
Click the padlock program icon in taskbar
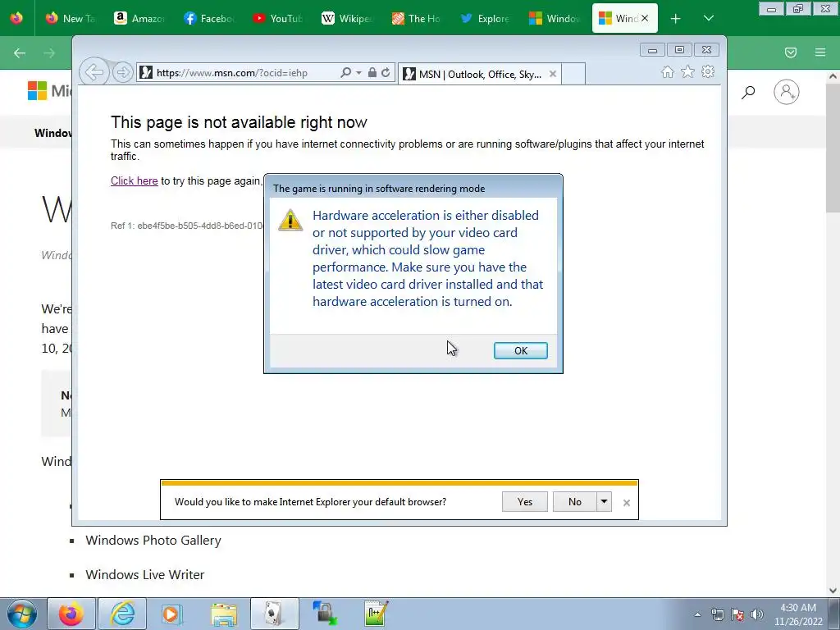point(325,614)
